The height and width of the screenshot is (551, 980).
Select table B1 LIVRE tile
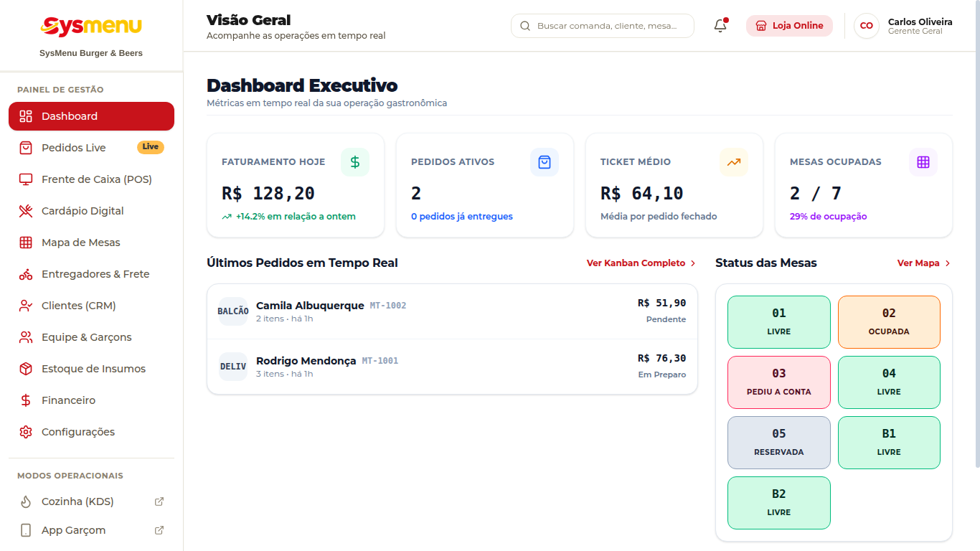[889, 443]
